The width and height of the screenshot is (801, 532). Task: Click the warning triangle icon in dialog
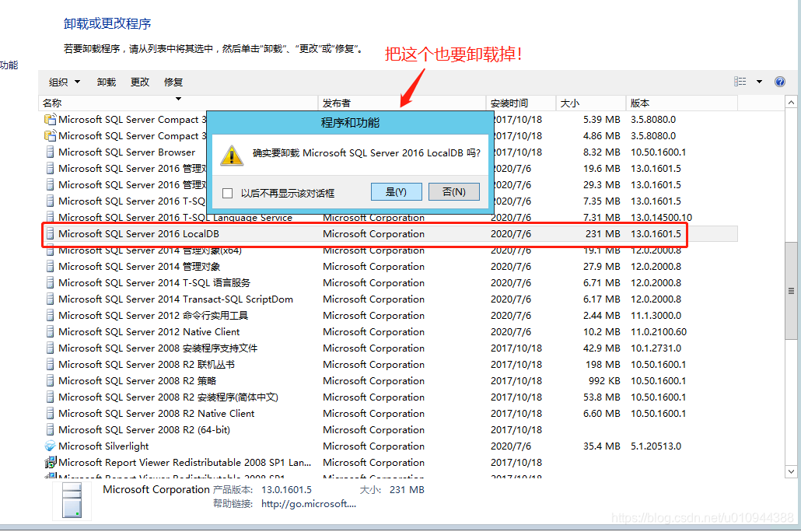pos(232,156)
